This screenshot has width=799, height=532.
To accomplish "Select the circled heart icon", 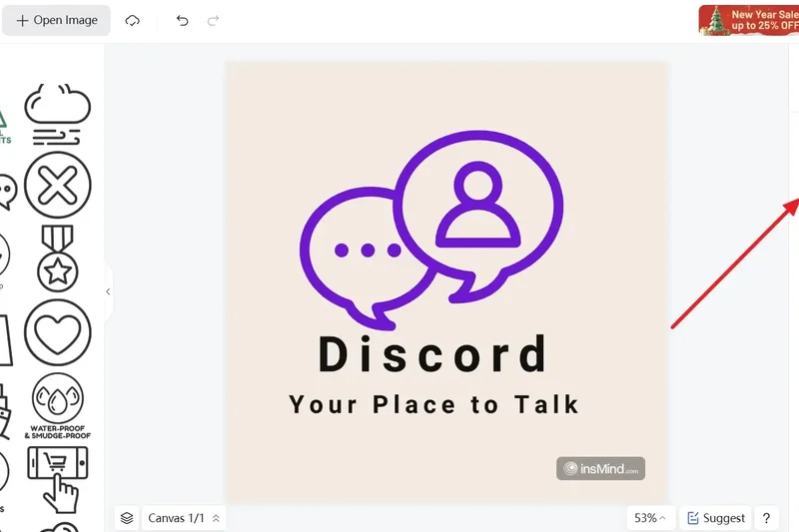I will 58,332.
